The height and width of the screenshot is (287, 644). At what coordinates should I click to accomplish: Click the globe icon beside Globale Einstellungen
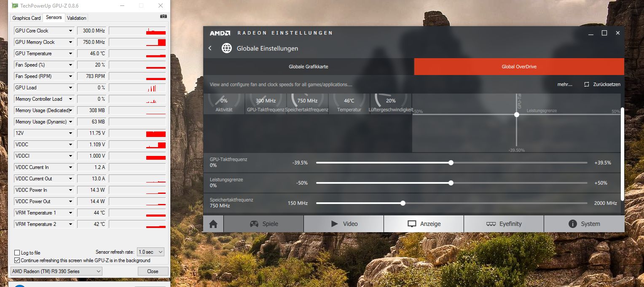coord(227,48)
